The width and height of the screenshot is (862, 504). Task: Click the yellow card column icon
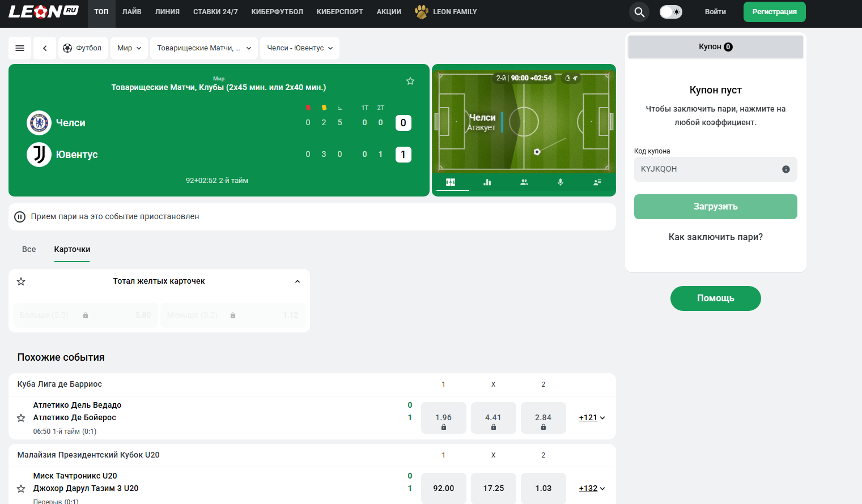tap(324, 108)
